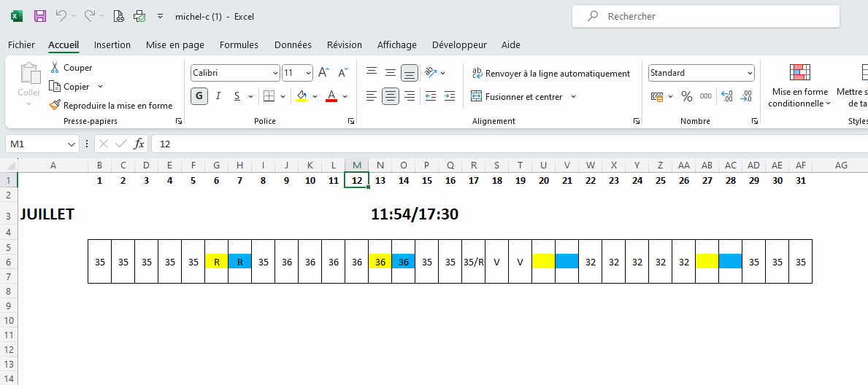
Task: Increase indent
Action: click(450, 96)
